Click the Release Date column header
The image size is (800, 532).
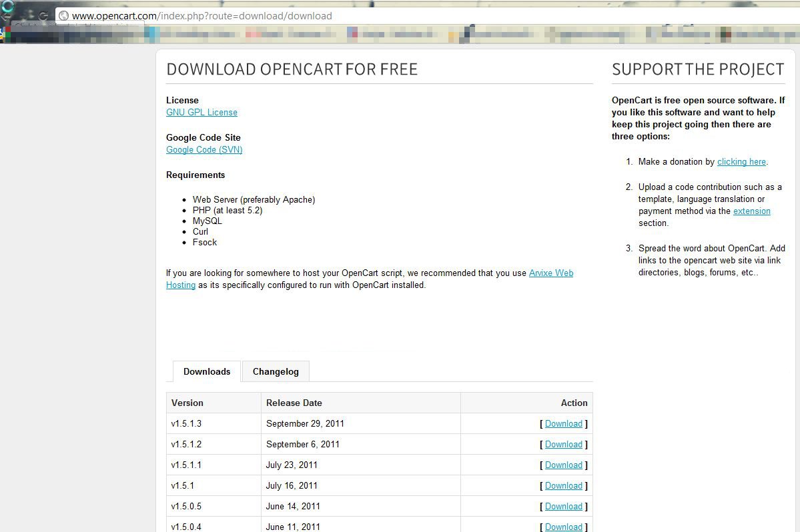tap(294, 403)
